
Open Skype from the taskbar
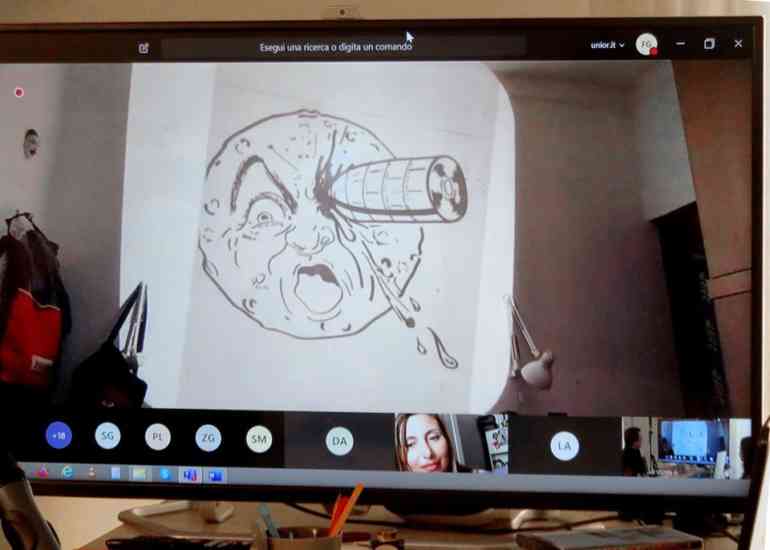(x=165, y=474)
